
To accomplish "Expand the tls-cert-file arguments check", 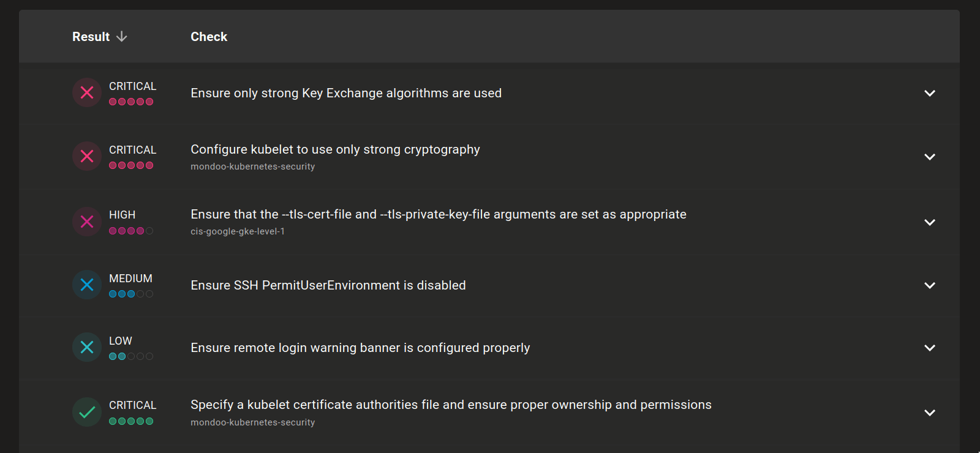I will (929, 222).
